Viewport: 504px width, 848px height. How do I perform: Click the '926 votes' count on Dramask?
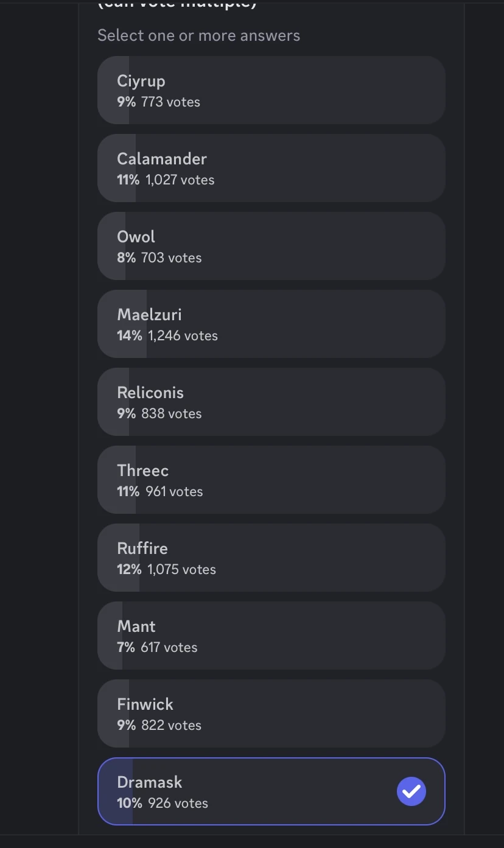point(178,803)
